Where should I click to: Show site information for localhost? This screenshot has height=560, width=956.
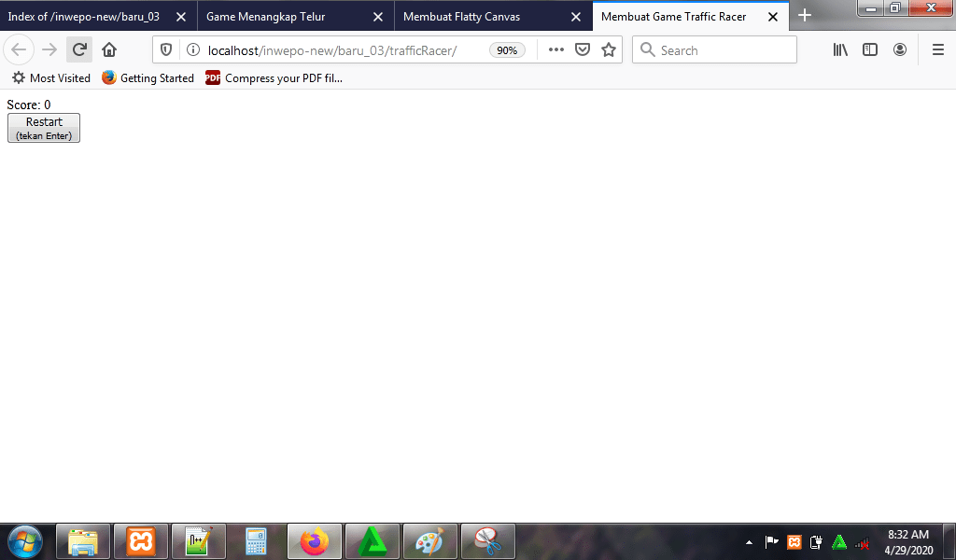(x=192, y=50)
